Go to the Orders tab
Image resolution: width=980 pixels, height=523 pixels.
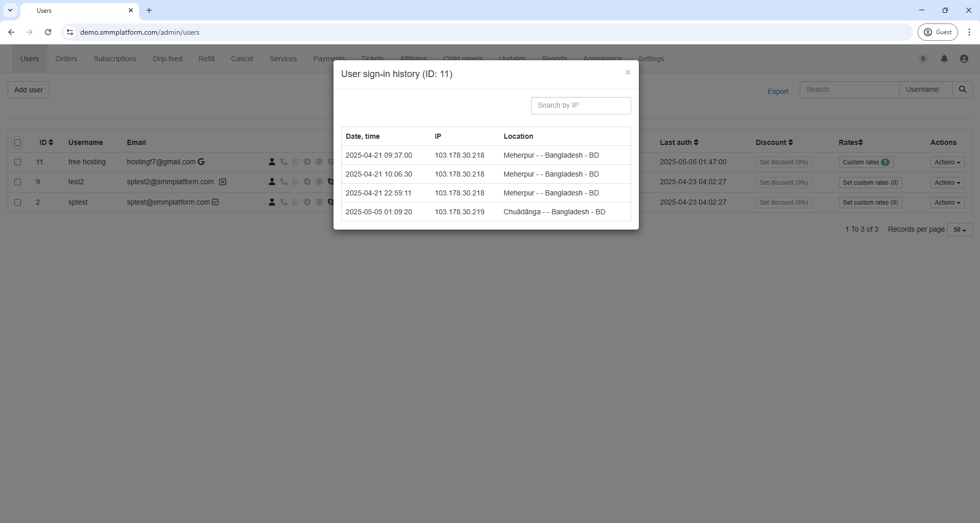pos(66,59)
